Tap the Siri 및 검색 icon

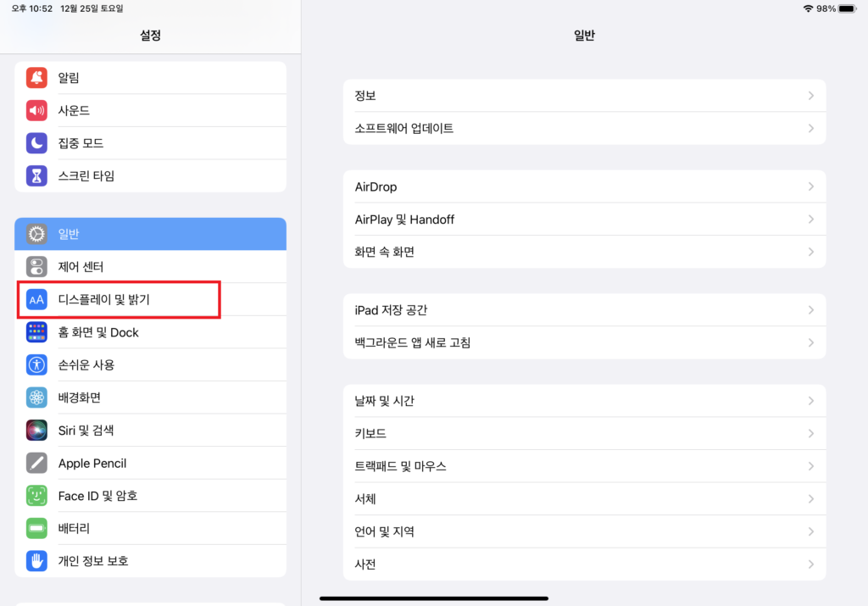click(x=36, y=430)
